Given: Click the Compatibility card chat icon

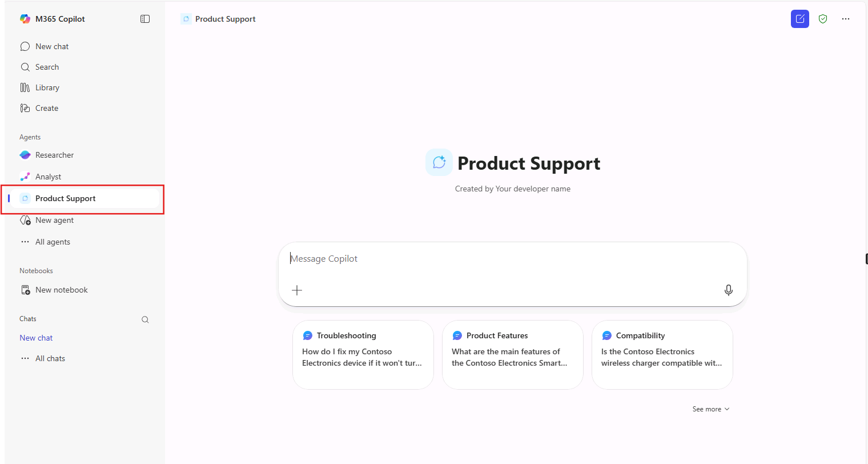Looking at the screenshot, I should click(x=607, y=335).
